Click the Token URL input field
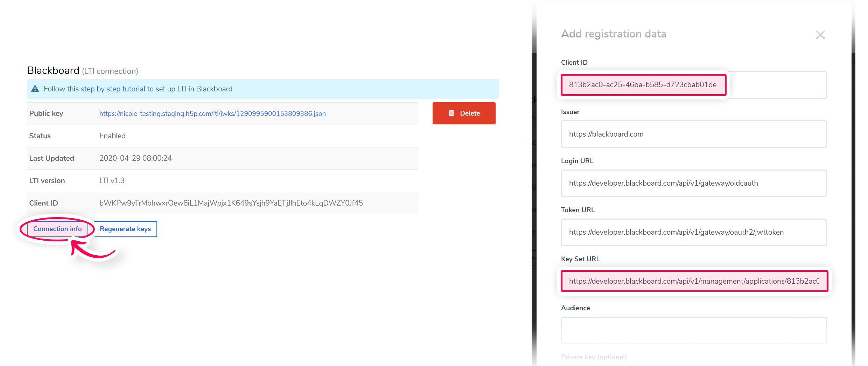Screen dimensions: 868x366 [x=693, y=232]
